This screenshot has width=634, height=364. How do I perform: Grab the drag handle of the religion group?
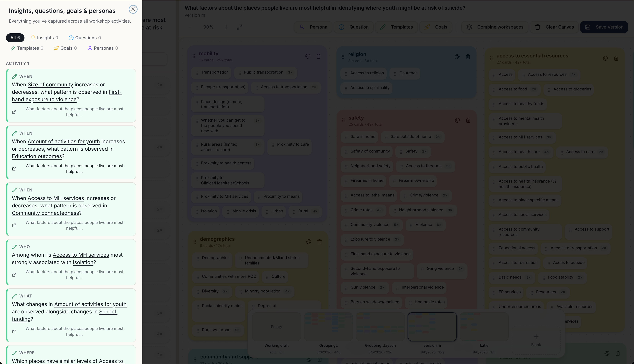tap(343, 57)
